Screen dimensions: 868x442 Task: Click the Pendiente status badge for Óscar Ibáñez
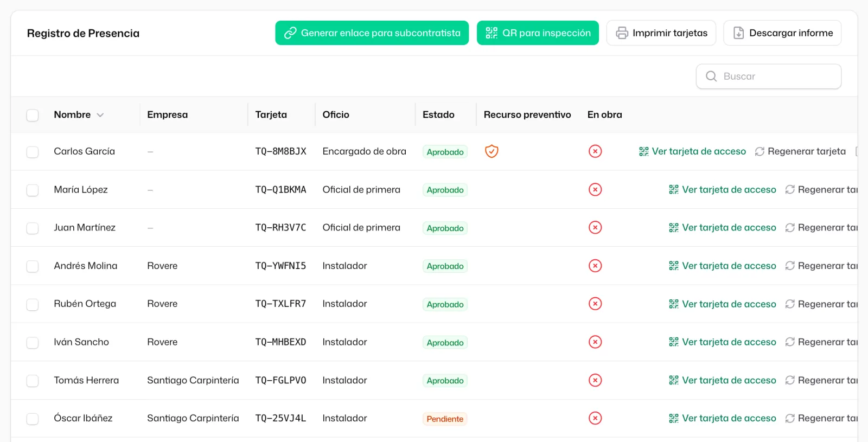pyautogui.click(x=445, y=419)
